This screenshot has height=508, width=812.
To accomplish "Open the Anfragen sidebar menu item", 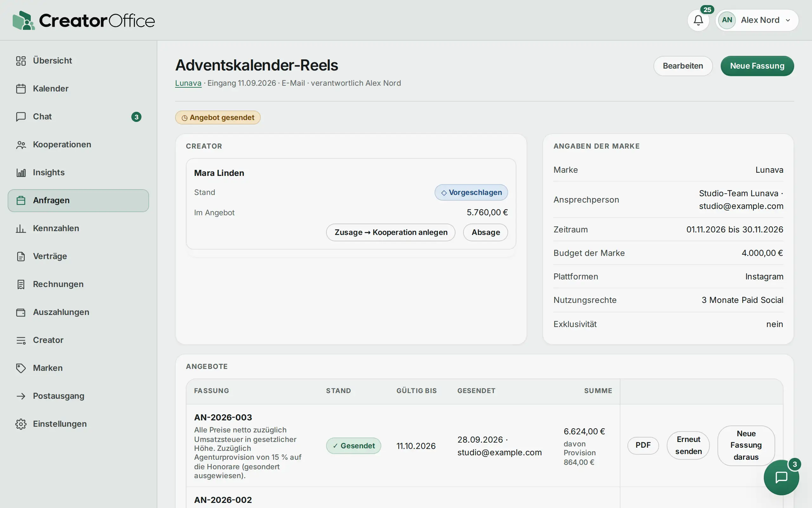I will (x=78, y=201).
